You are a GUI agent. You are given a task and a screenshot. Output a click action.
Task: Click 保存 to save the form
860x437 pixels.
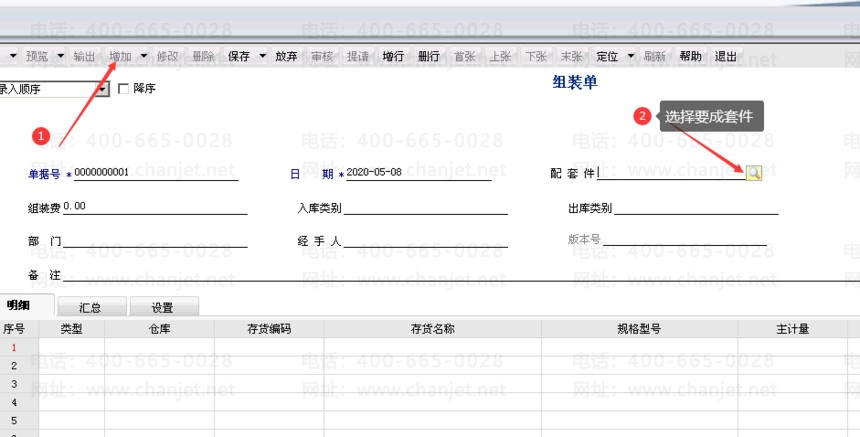click(239, 56)
